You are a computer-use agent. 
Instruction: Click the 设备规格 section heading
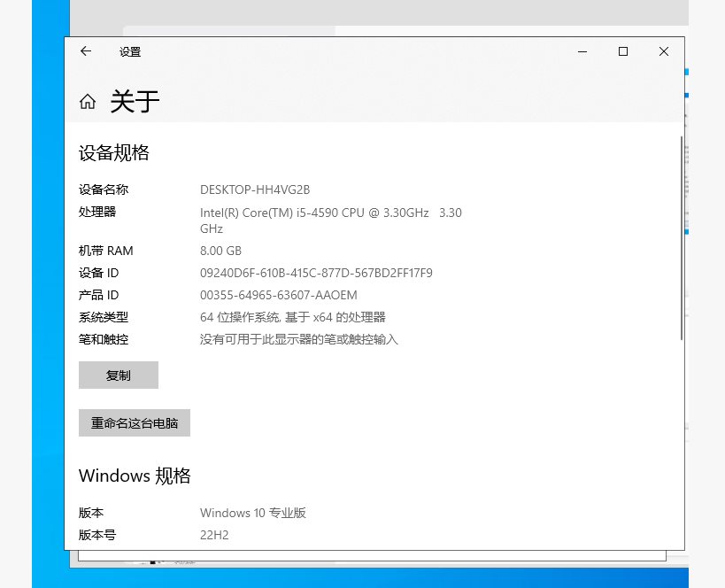point(113,152)
